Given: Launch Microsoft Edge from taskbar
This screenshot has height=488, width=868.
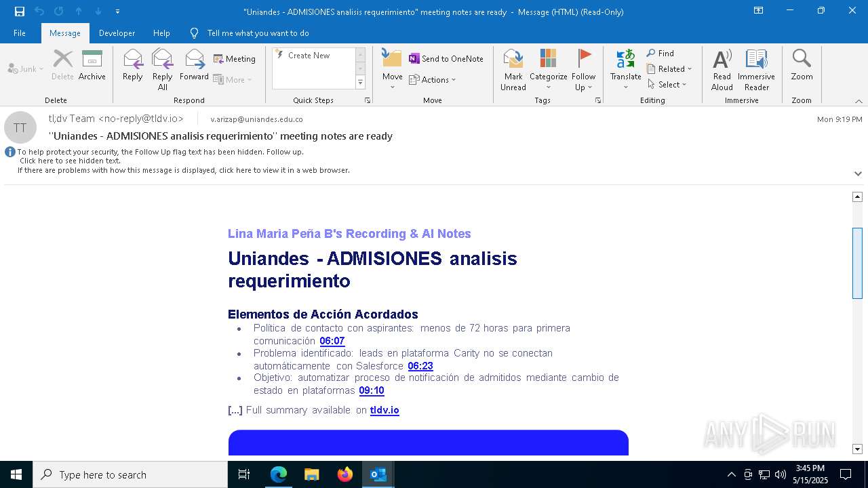Looking at the screenshot, I should point(279,474).
